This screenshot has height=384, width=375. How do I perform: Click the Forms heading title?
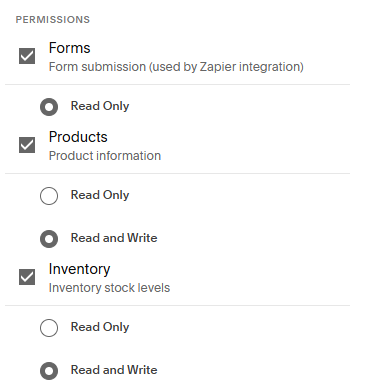pos(69,48)
